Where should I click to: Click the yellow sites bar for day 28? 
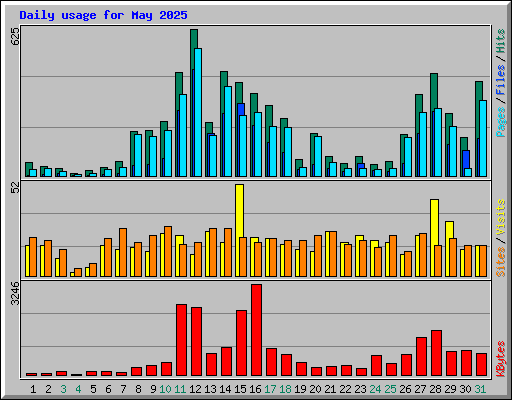[434, 222]
